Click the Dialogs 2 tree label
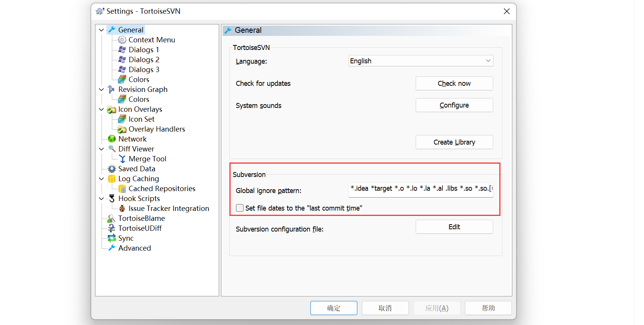Viewport: 644px width, 325px height. pos(144,60)
